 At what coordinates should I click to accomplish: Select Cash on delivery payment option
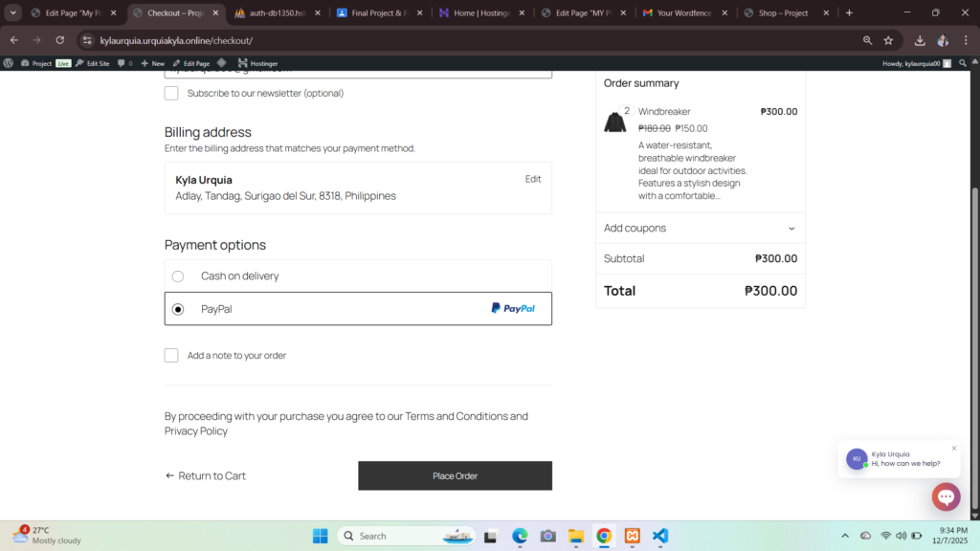[178, 276]
